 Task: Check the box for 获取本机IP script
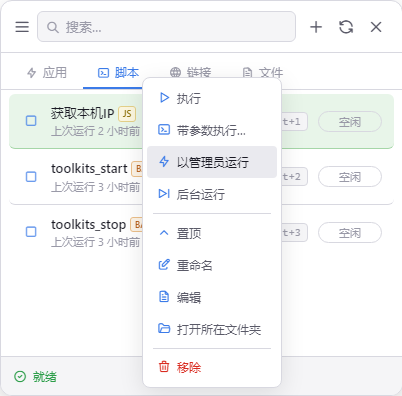31,121
